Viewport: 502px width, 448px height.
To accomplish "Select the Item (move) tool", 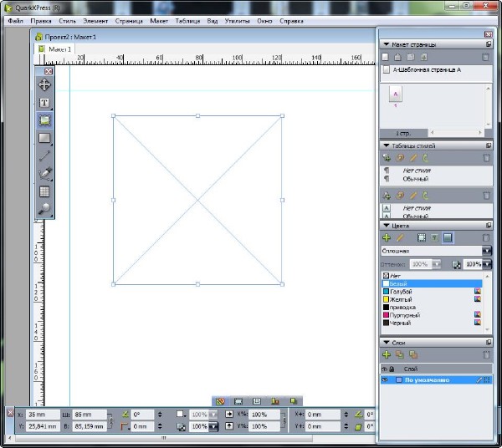I will (x=45, y=84).
